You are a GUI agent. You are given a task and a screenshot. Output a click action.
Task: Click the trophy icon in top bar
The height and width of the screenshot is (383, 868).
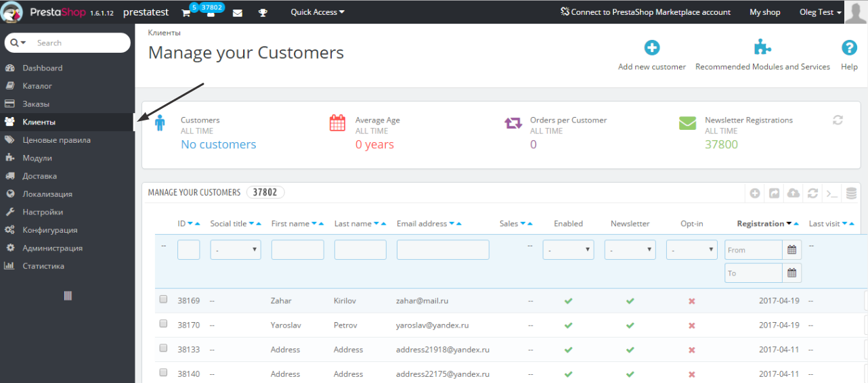point(263,13)
